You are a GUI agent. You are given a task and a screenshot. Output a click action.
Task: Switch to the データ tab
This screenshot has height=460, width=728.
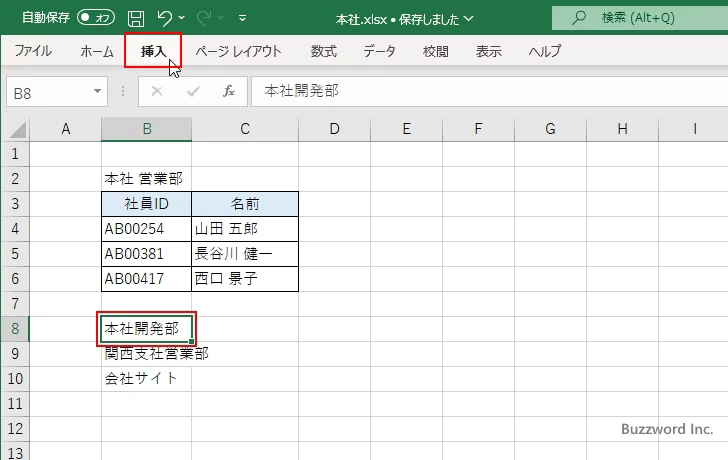[x=379, y=51]
